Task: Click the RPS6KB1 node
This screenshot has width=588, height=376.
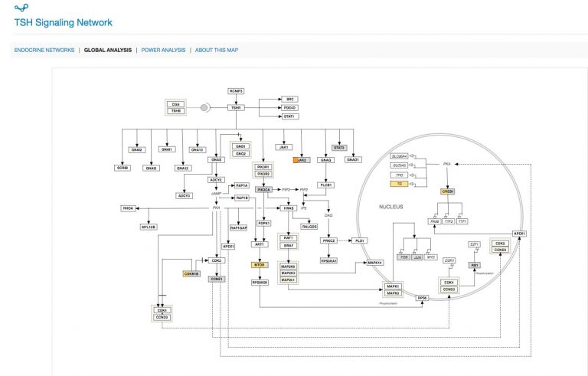Action: pyautogui.click(x=260, y=282)
